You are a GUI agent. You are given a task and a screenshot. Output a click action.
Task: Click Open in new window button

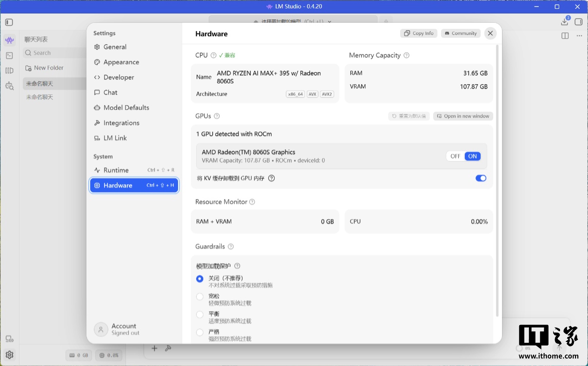click(463, 116)
